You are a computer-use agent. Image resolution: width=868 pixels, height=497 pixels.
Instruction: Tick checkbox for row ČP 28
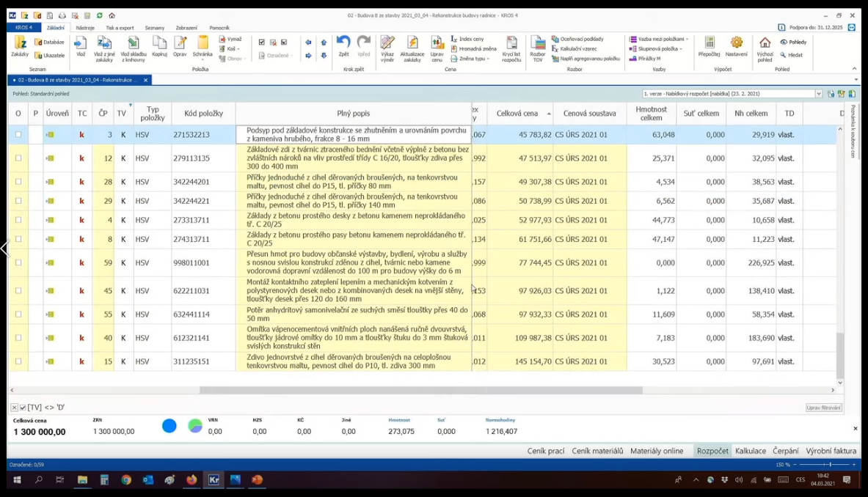18,181
